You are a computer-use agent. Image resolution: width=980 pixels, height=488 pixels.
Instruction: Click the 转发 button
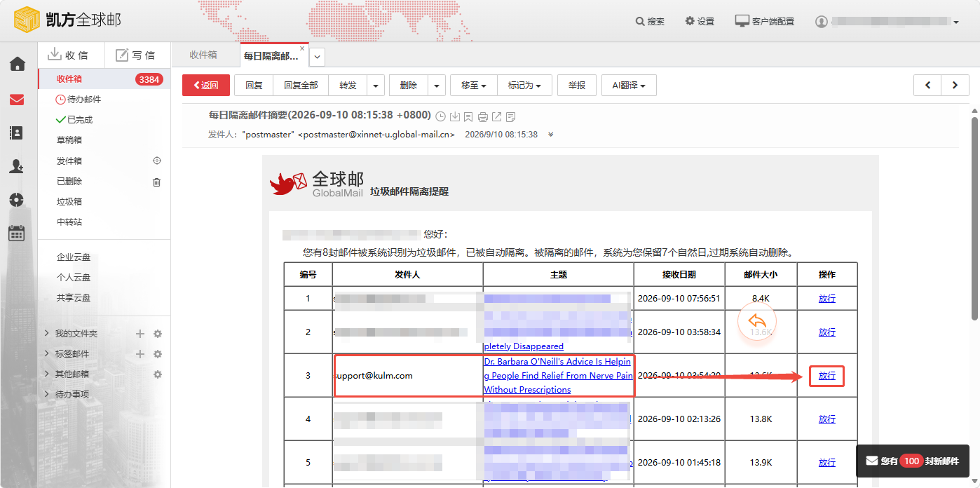pyautogui.click(x=348, y=86)
